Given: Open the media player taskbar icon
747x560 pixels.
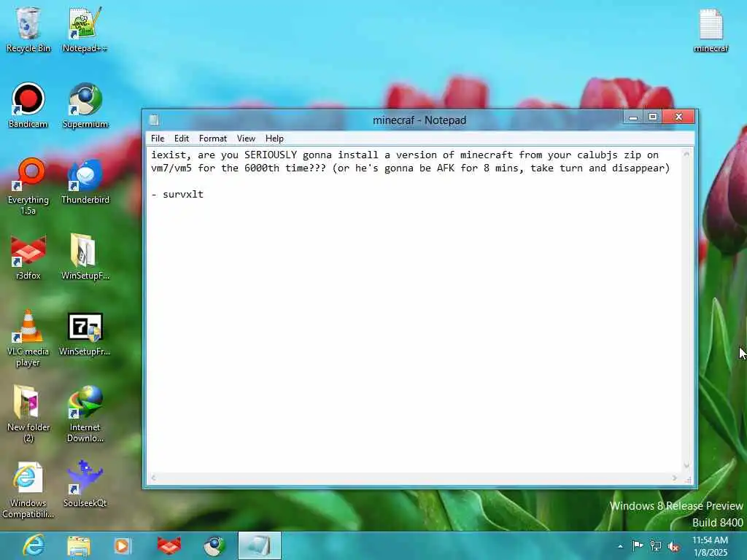Looking at the screenshot, I should coord(123,545).
